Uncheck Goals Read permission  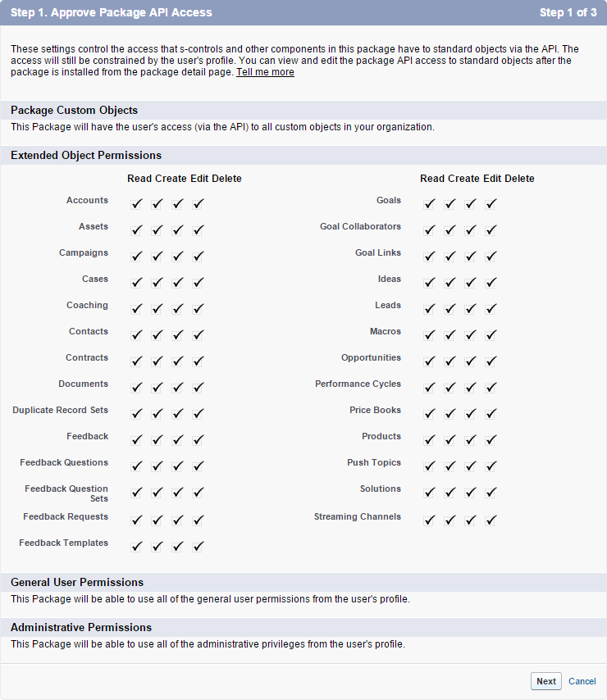(430, 204)
